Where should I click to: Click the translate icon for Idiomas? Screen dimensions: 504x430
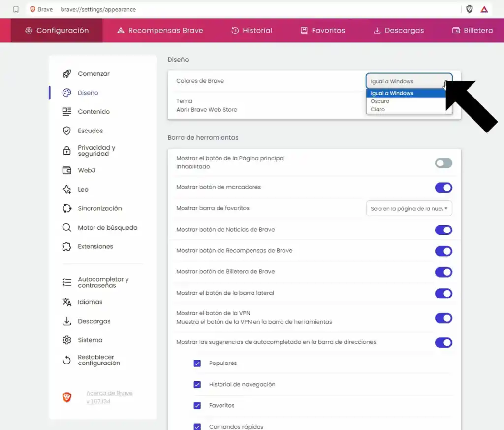(x=66, y=302)
